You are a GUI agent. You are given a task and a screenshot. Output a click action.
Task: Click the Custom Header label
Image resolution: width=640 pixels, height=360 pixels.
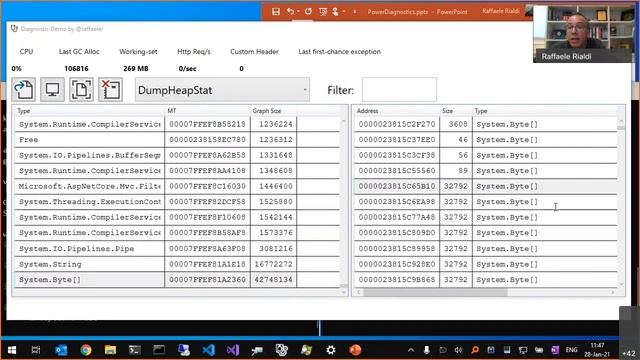click(x=254, y=51)
